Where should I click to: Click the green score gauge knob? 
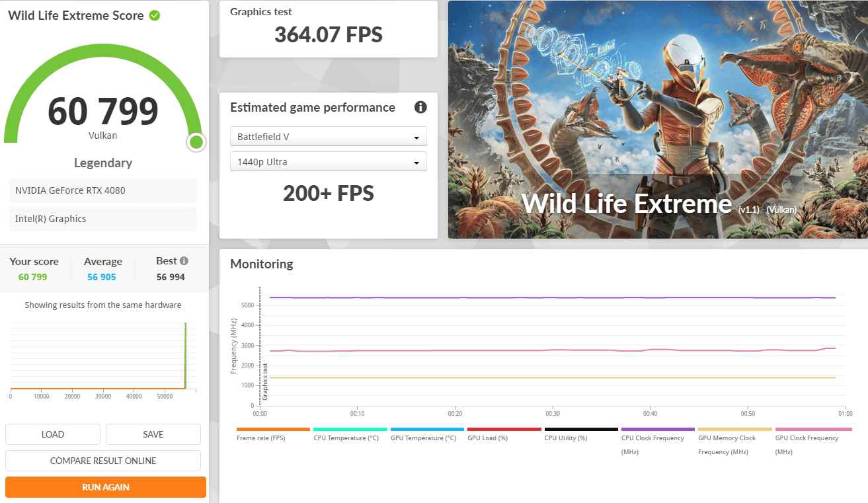pos(196,142)
